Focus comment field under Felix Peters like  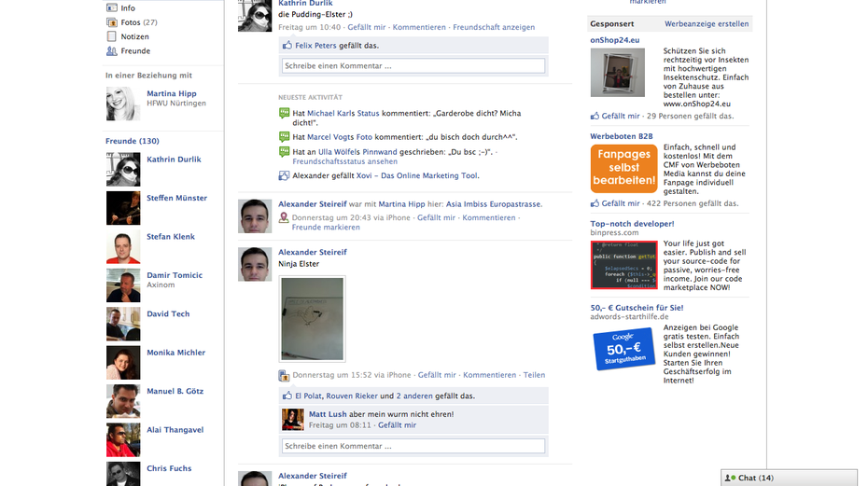point(413,66)
